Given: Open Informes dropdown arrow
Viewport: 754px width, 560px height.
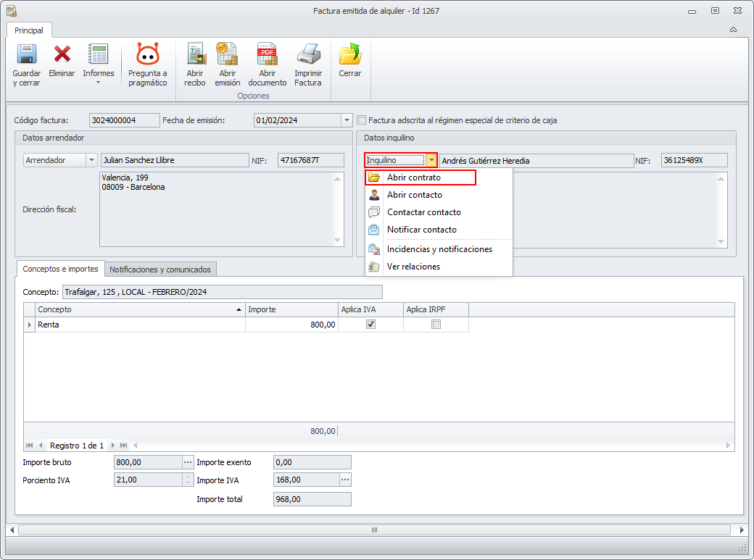Looking at the screenshot, I should [98, 83].
